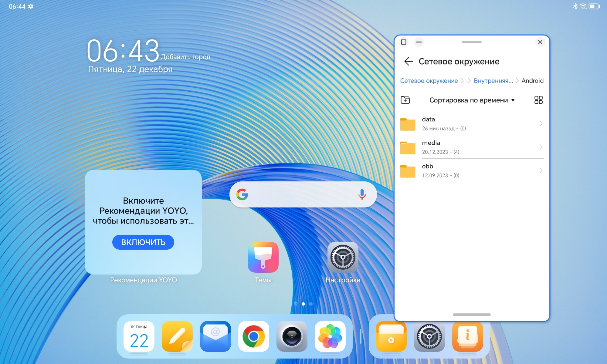Create a new folder with the add-folder icon

(x=405, y=100)
